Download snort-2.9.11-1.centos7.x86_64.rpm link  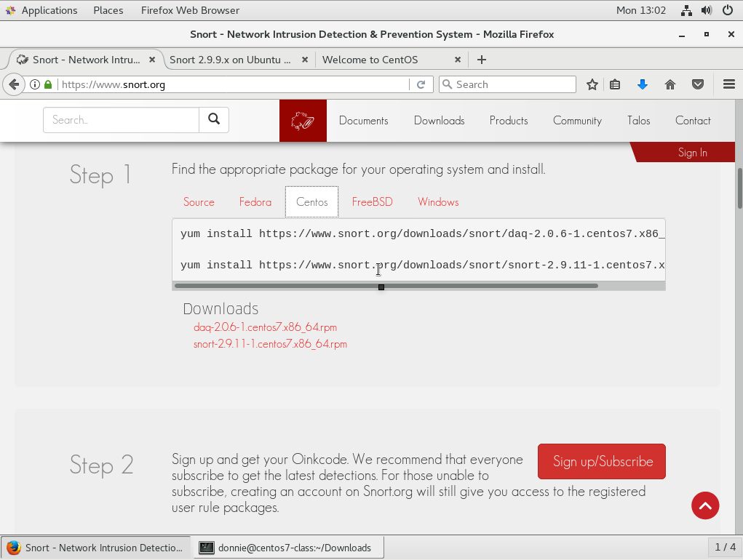[270, 344]
